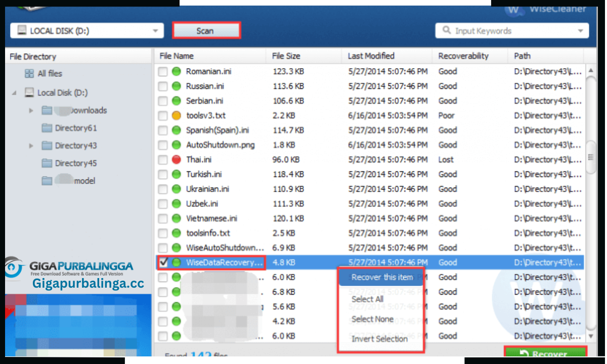Click disk icon in drive selector
This screenshot has height=364, width=607.
22,30
